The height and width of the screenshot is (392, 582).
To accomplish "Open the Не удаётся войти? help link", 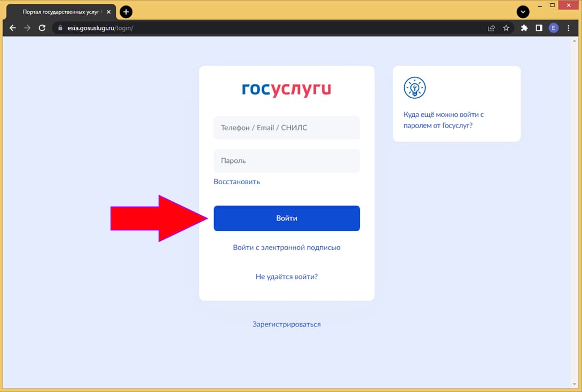I will tap(287, 277).
